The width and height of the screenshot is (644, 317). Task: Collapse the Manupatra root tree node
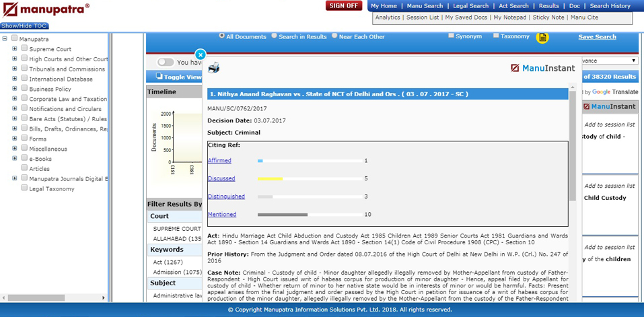pyautogui.click(x=5, y=39)
